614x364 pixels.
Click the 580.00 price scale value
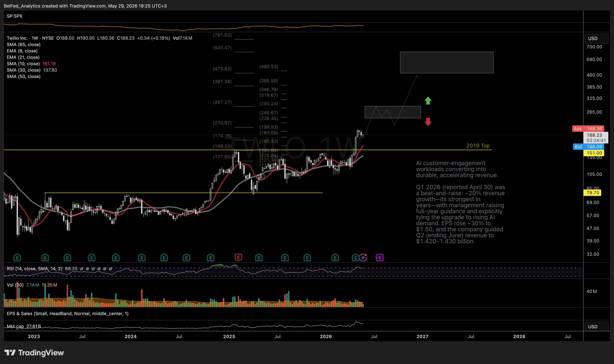tap(594, 59)
